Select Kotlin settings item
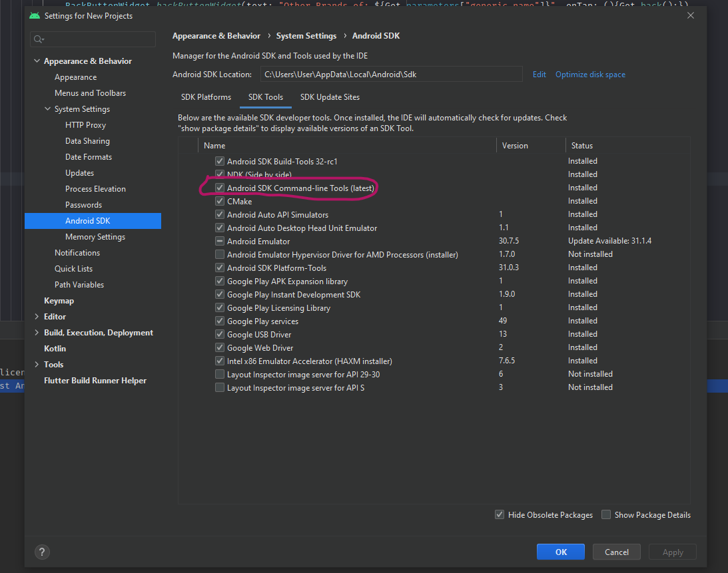Screen dimensions: 728x573 click(55, 349)
